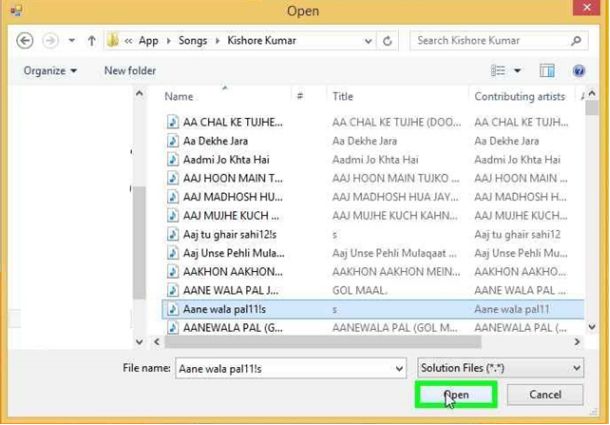Go up one folder level
This screenshot has width=610, height=425.
[92, 40]
